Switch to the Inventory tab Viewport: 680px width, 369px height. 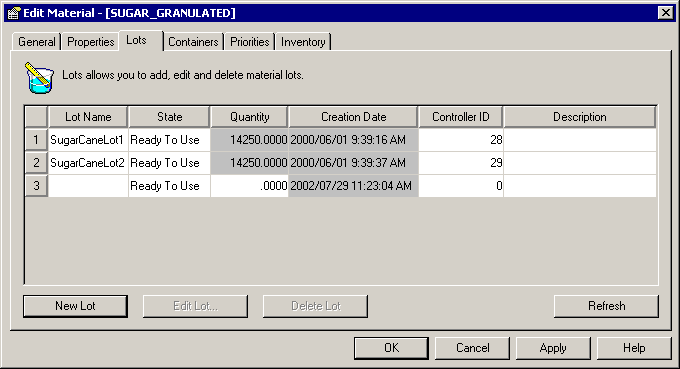303,42
